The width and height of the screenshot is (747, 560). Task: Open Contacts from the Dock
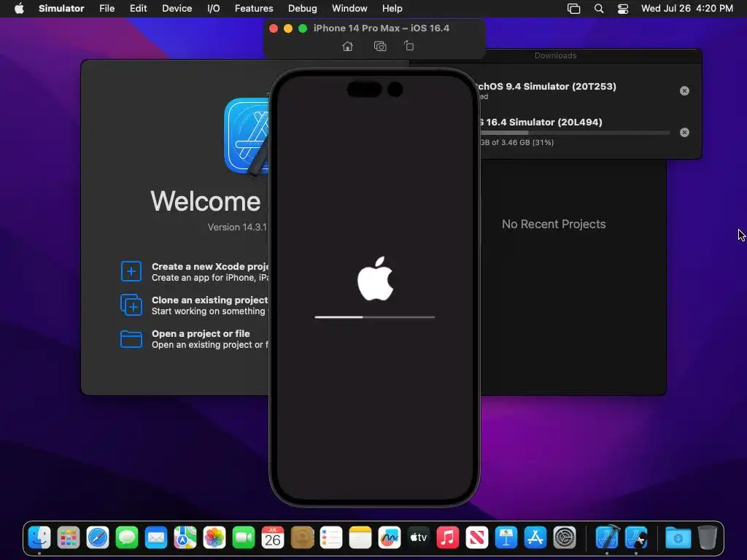[302, 538]
